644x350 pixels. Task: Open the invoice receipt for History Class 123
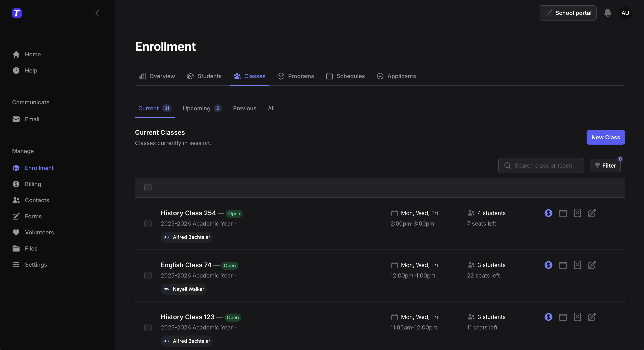point(578,317)
